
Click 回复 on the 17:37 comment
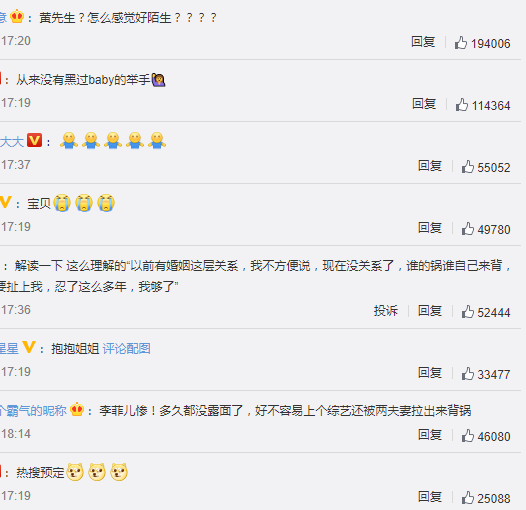pos(430,166)
